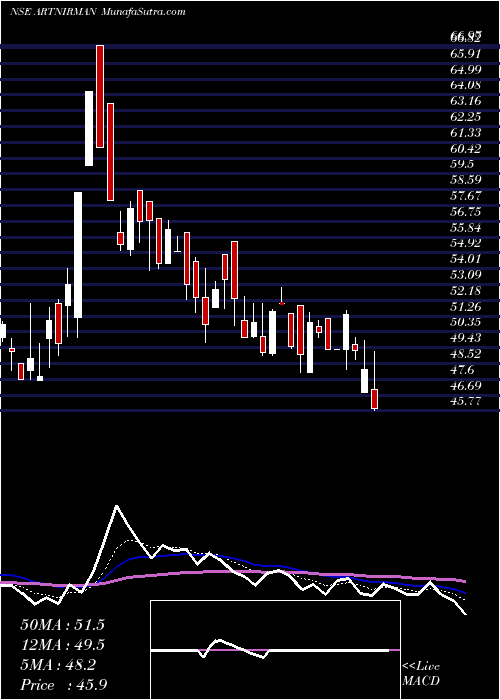Click the NSE ARTNIRMAN MunafaSutra.com title text
Screen dimensions: 500x700
click(x=97, y=12)
